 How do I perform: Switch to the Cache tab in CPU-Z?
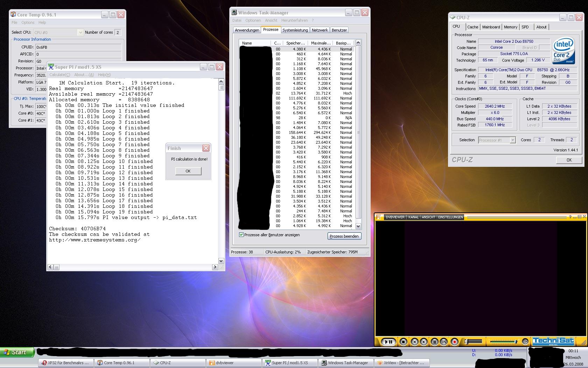pyautogui.click(x=472, y=27)
